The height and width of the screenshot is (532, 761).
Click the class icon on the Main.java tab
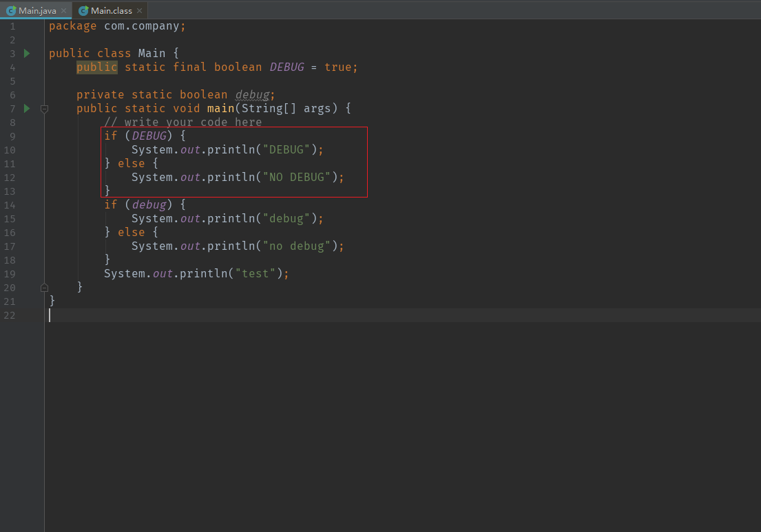click(x=10, y=10)
